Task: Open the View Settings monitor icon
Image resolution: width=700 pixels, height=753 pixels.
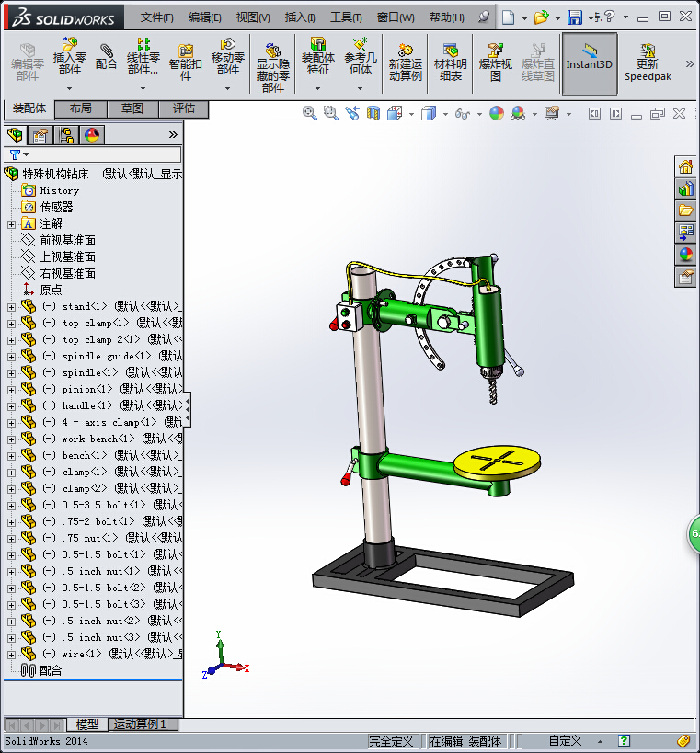Action: tap(552, 113)
